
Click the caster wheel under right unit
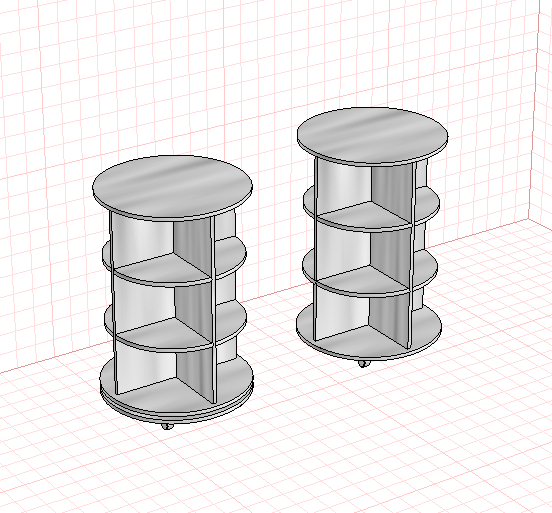pyautogui.click(x=364, y=363)
